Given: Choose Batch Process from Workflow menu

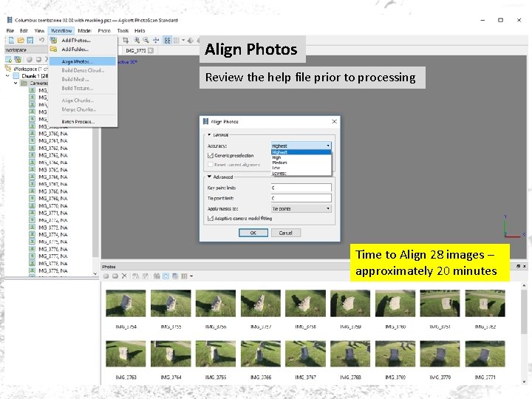Looking at the screenshot, I should [83, 121].
